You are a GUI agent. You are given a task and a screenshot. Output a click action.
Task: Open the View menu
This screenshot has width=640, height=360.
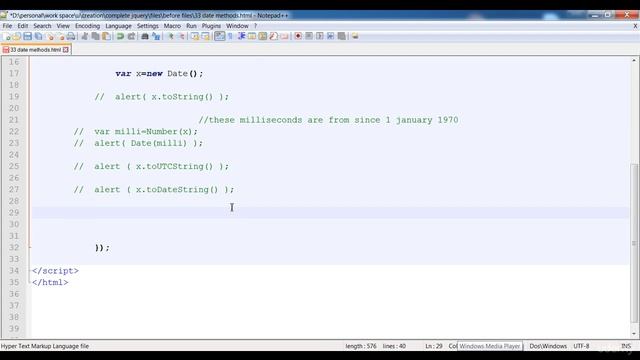63,26
